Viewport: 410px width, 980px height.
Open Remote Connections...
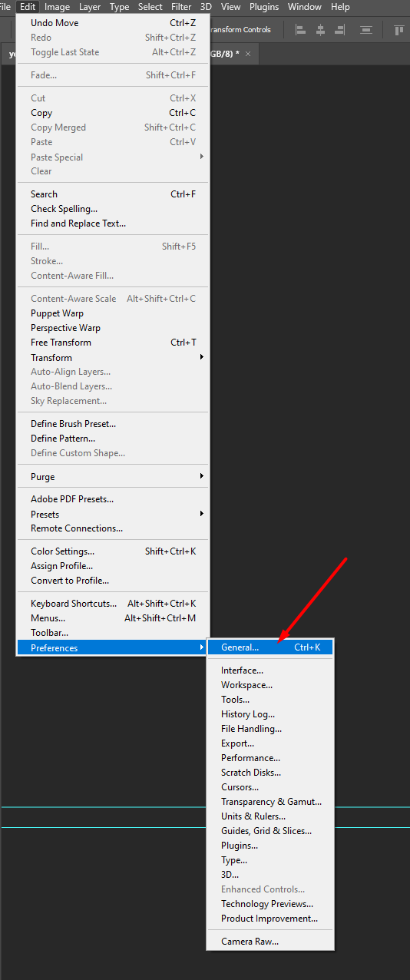coord(113,528)
